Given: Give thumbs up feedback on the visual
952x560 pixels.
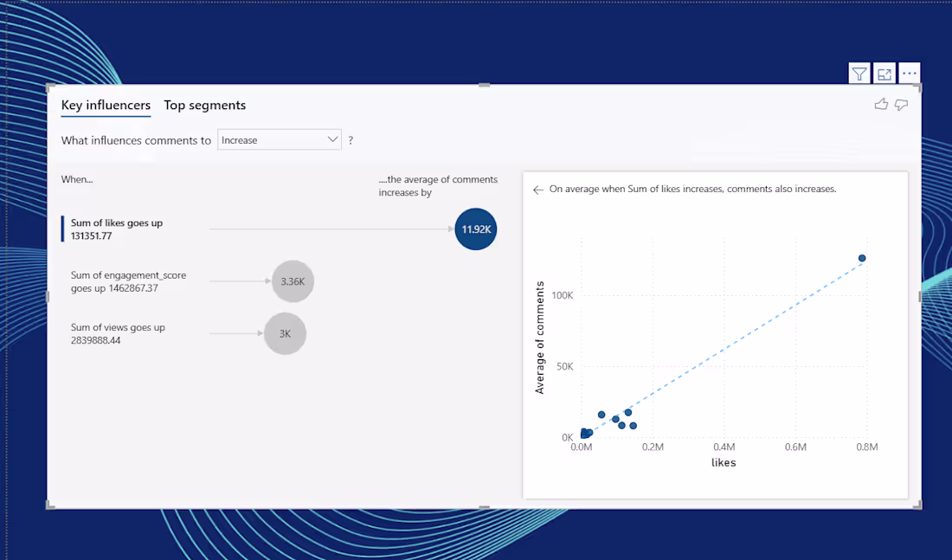Looking at the screenshot, I should point(881,104).
